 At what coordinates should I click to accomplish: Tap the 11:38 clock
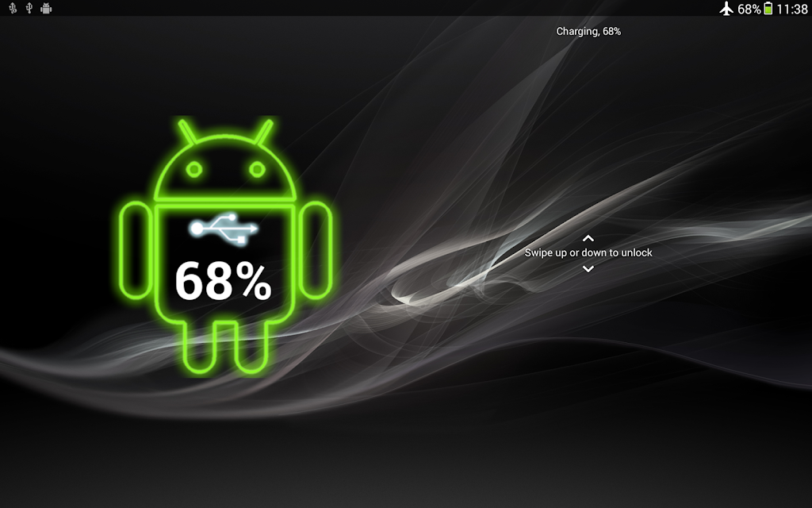tap(792, 9)
